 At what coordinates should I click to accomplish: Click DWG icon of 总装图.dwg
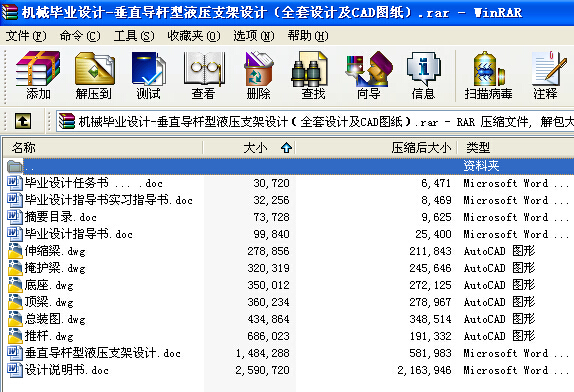[x=15, y=319]
